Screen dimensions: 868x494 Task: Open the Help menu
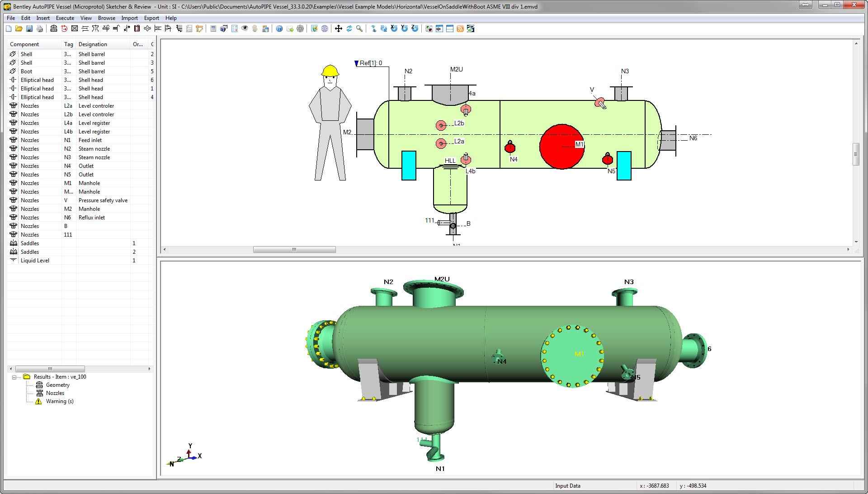(x=171, y=18)
